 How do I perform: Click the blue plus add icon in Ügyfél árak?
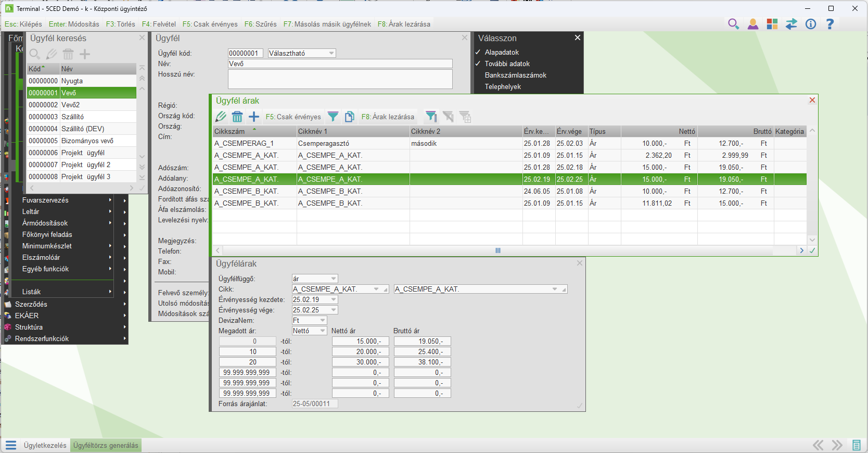click(x=254, y=117)
